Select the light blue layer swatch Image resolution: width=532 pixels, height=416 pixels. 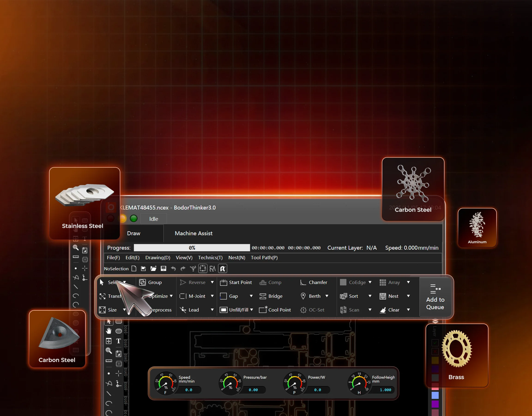click(435, 395)
